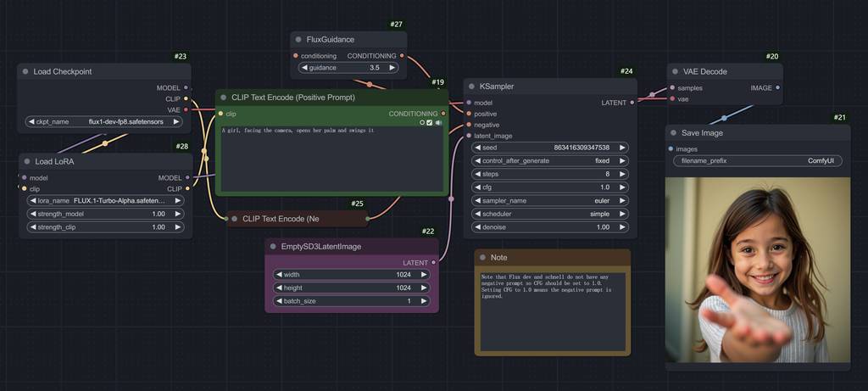Collapse the Note node using its title dot
The height and width of the screenshot is (391, 868).
pos(482,257)
